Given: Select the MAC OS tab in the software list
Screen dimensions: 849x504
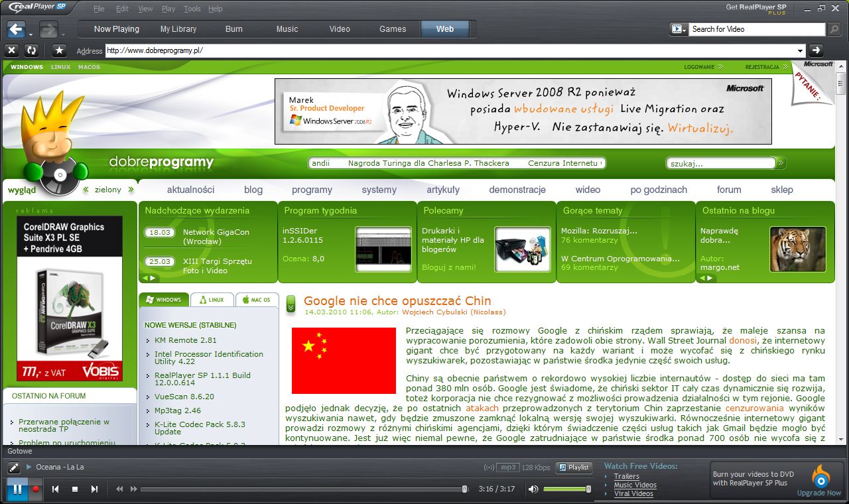Looking at the screenshot, I should point(257,300).
